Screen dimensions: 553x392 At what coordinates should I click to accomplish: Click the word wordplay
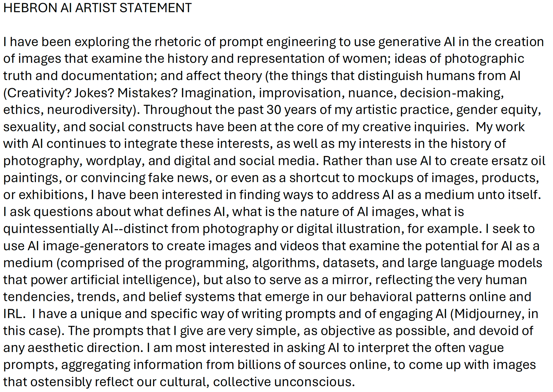pos(113,161)
